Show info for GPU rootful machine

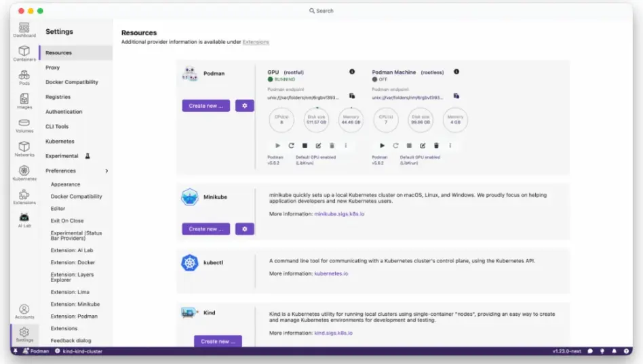point(352,72)
